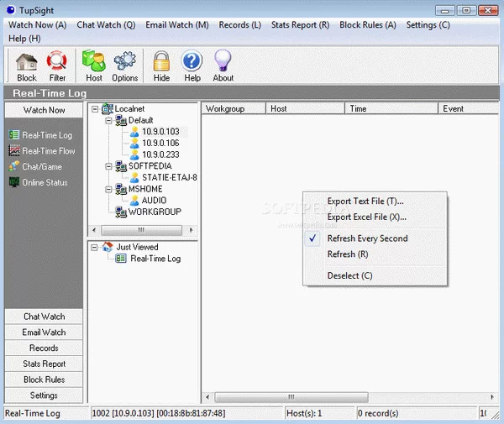Image resolution: width=504 pixels, height=424 pixels.
Task: Open the Block Rules sidebar section
Action: (44, 380)
